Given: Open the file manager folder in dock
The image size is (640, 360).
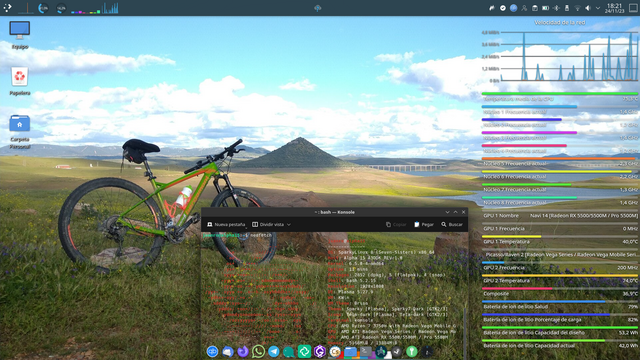Looking at the screenshot, I should [350, 351].
